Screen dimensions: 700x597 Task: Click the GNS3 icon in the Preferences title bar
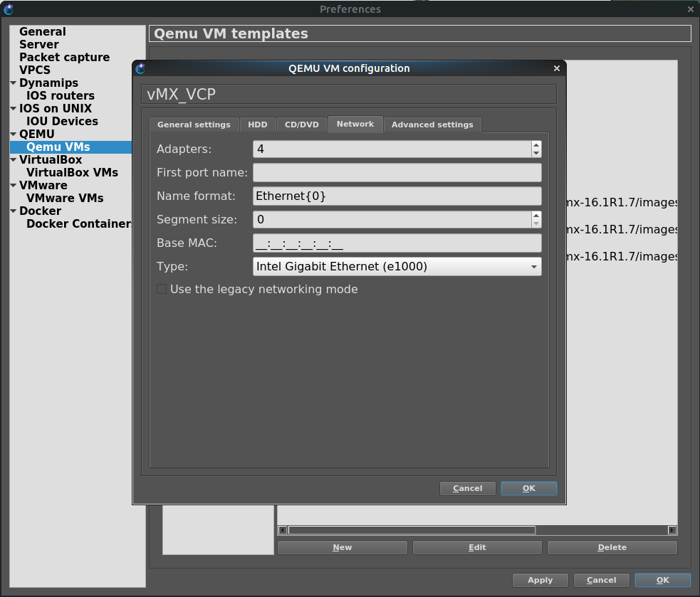click(9, 9)
